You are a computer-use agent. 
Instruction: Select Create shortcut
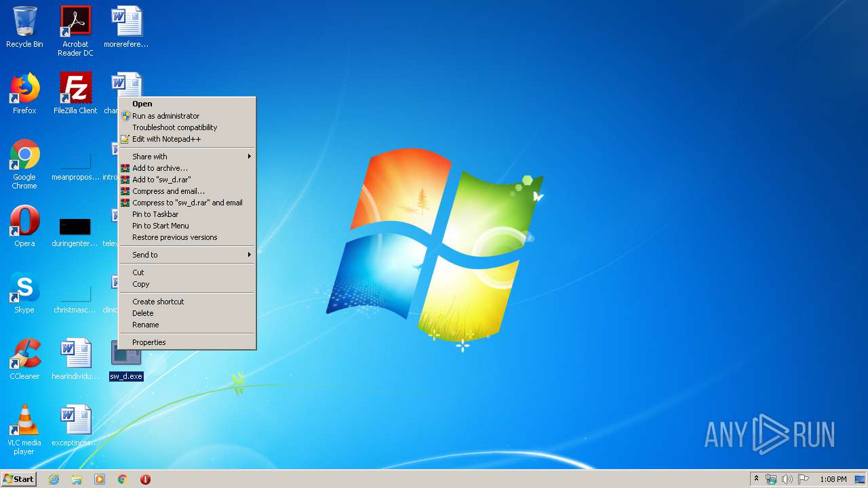187,302
